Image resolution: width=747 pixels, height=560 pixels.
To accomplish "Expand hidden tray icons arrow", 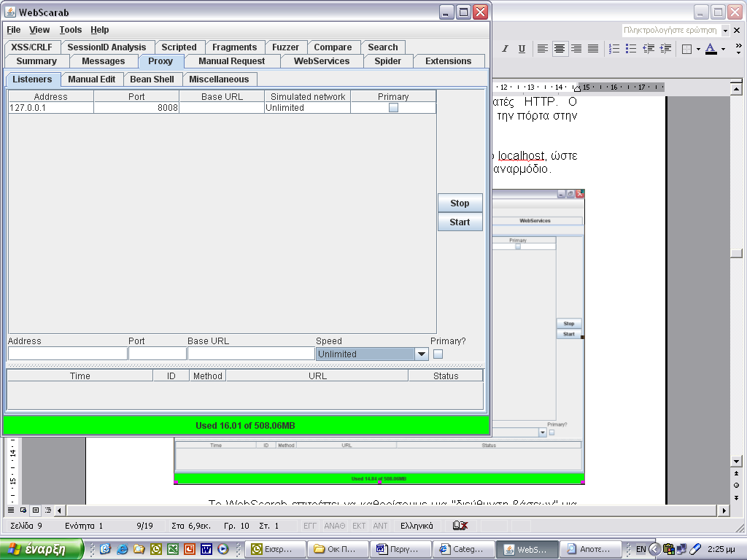I will (x=654, y=549).
